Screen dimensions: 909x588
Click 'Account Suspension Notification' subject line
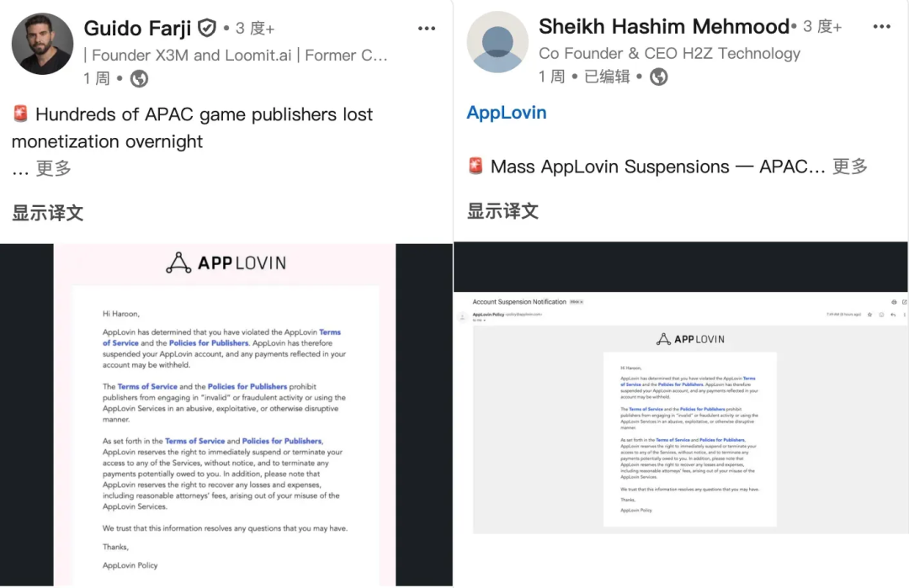[x=519, y=302]
